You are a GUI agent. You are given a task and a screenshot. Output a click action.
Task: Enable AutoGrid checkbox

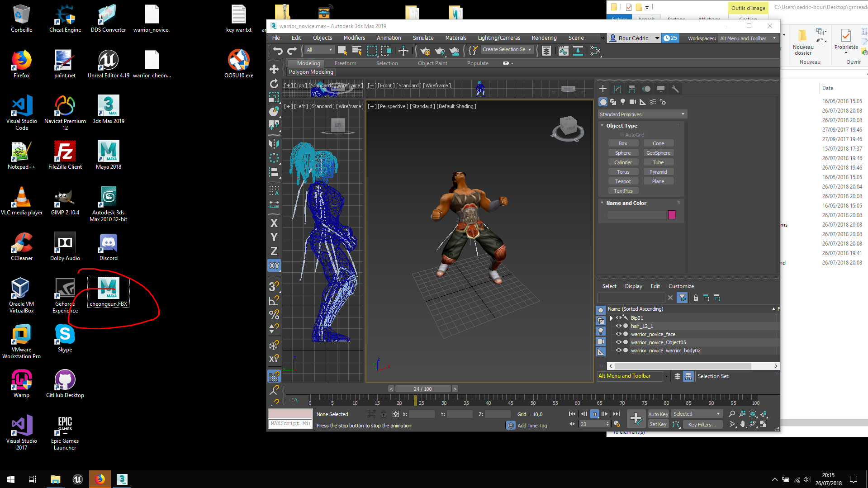pos(622,135)
